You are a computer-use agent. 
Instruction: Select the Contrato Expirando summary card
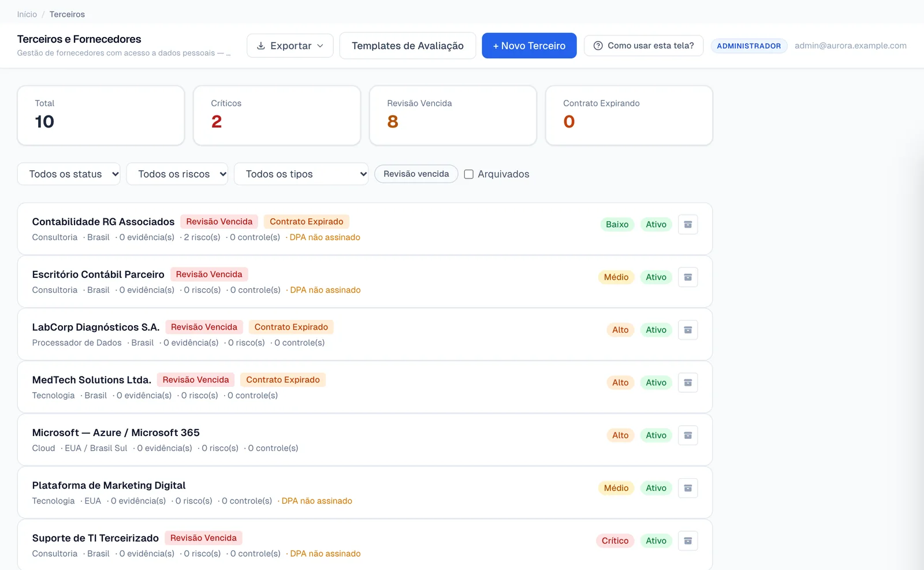pos(629,116)
